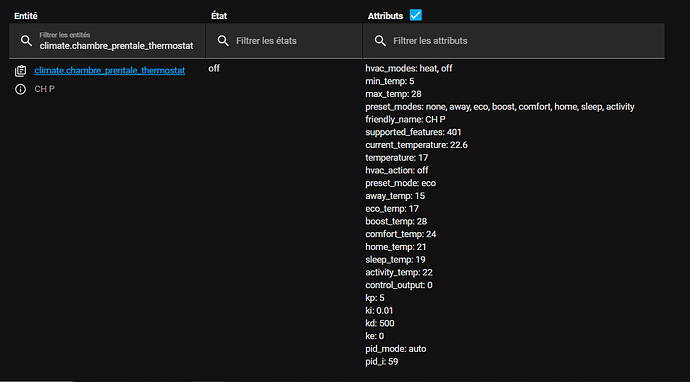
Task: Click the search icon in entity filter
Action: click(26, 41)
